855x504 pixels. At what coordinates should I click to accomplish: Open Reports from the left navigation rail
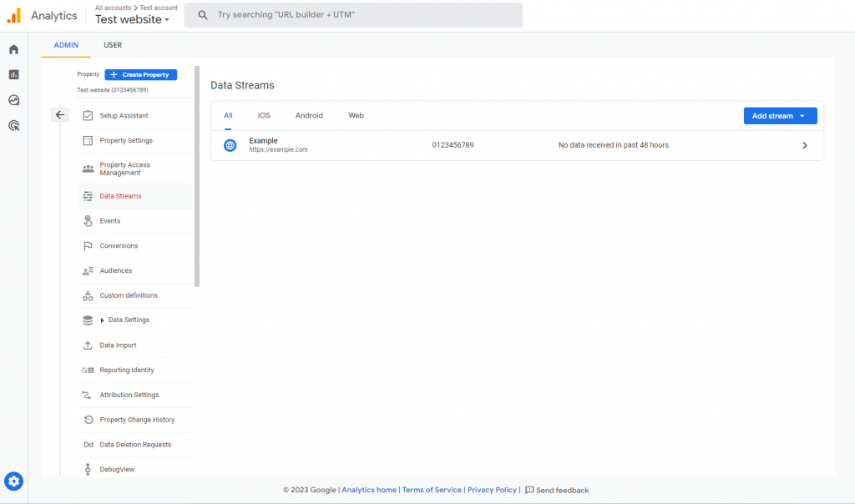coord(13,73)
